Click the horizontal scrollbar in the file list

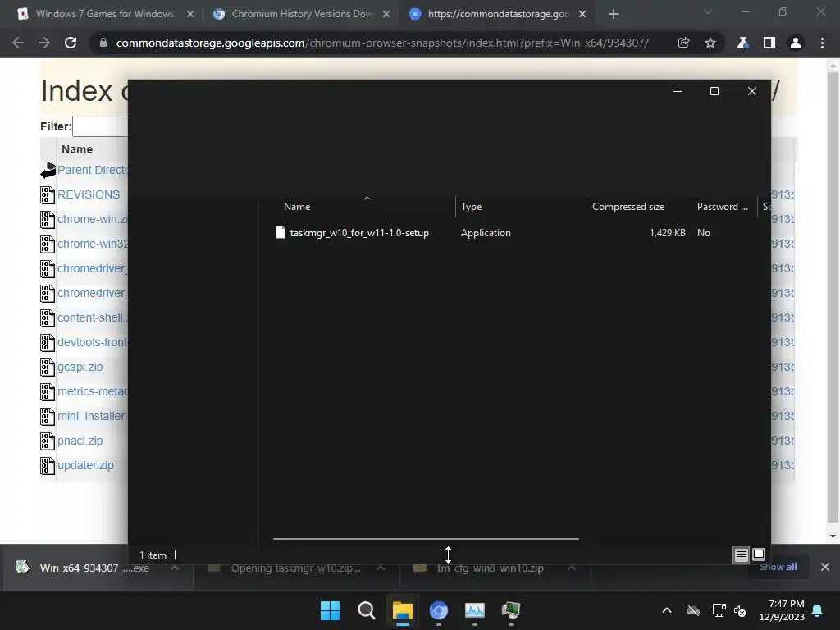click(426, 539)
